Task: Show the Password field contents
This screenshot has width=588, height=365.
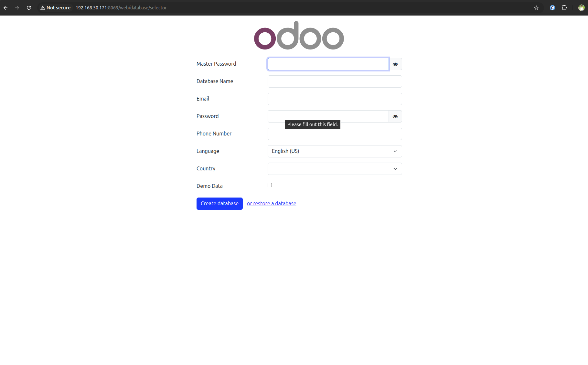Action: [395, 116]
